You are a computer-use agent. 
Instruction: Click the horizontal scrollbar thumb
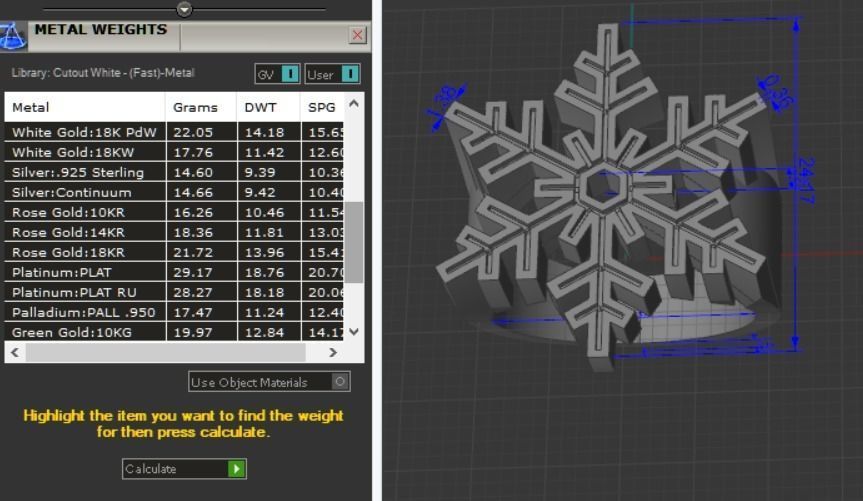tap(165, 352)
